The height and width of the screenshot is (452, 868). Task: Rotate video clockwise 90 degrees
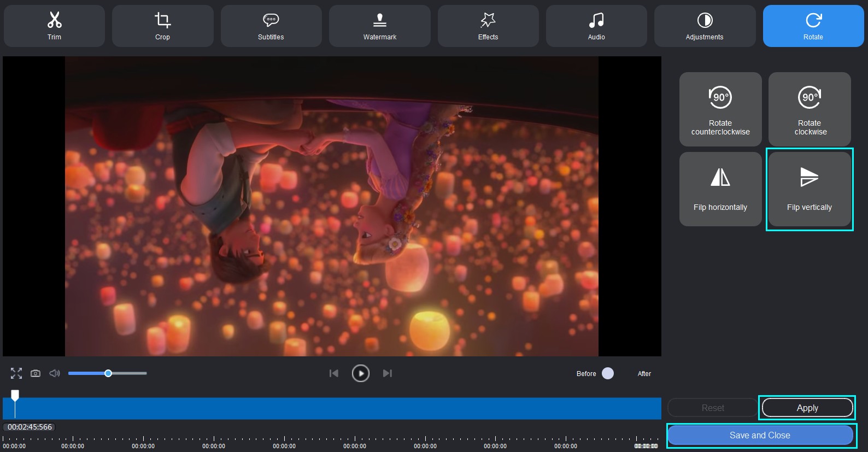click(810, 109)
